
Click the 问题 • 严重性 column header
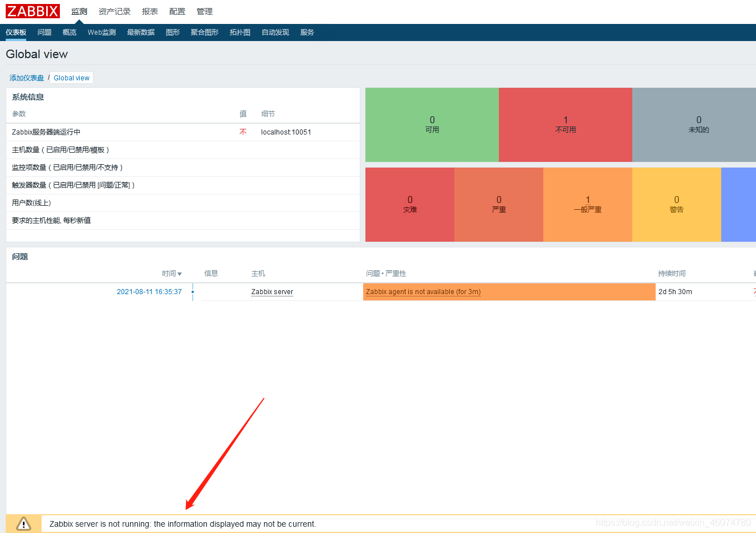click(386, 274)
